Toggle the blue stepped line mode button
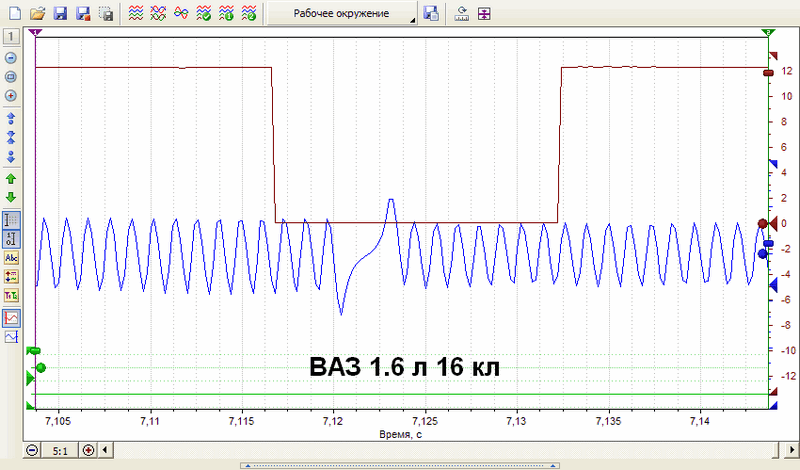Screen dimensions: 800x470 tap(11, 337)
